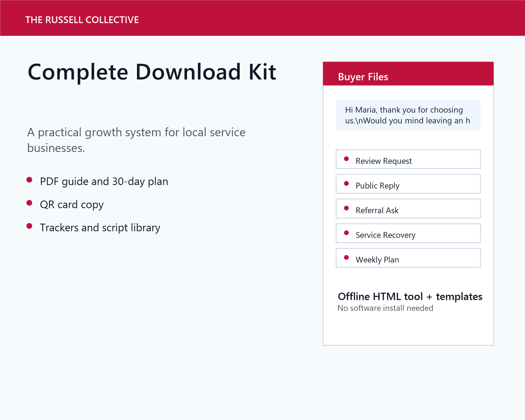Open the Weekly Plan entry

(x=408, y=258)
